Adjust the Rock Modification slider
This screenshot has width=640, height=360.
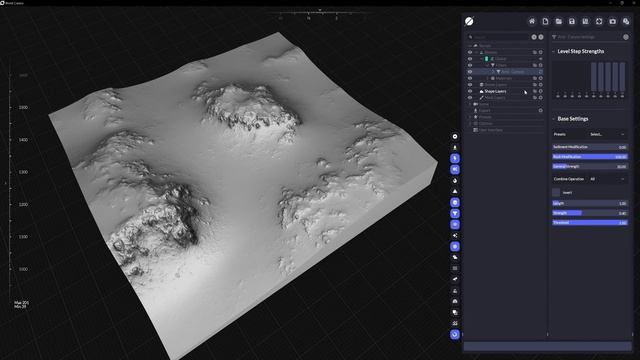pos(590,157)
